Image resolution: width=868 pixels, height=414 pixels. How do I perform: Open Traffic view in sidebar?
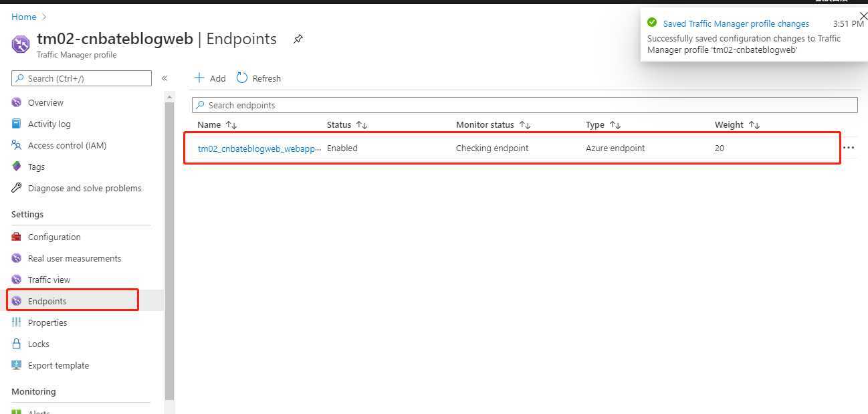(49, 280)
